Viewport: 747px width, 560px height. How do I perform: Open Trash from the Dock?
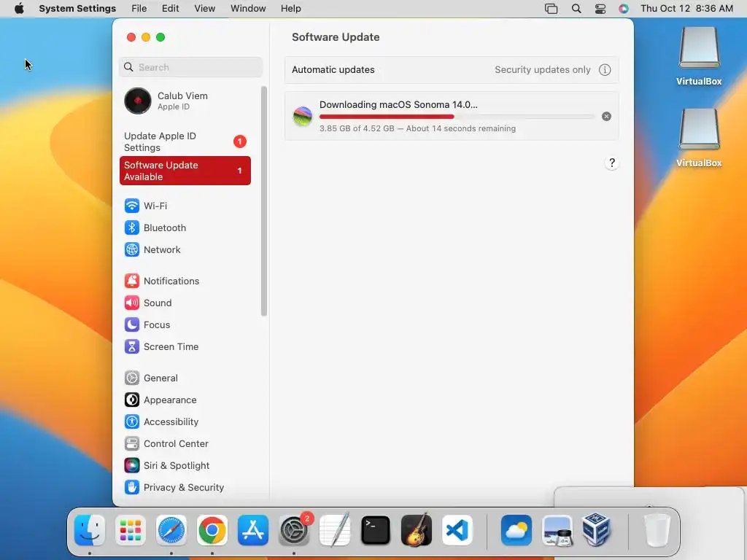coord(657,530)
